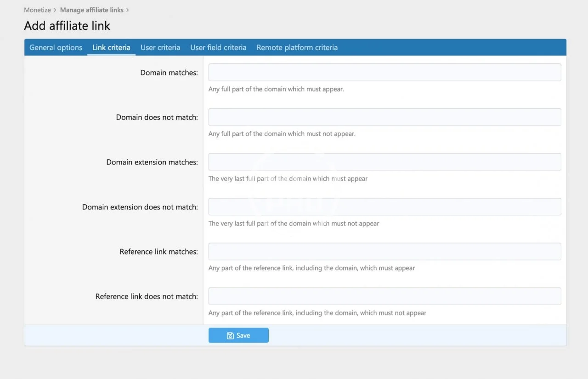Click the "Domain does not match:" label text
Screen dimensions: 588x379
point(157,117)
